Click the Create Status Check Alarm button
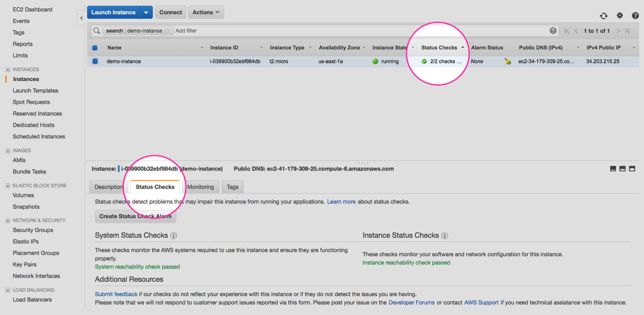644x315 pixels. (x=135, y=216)
